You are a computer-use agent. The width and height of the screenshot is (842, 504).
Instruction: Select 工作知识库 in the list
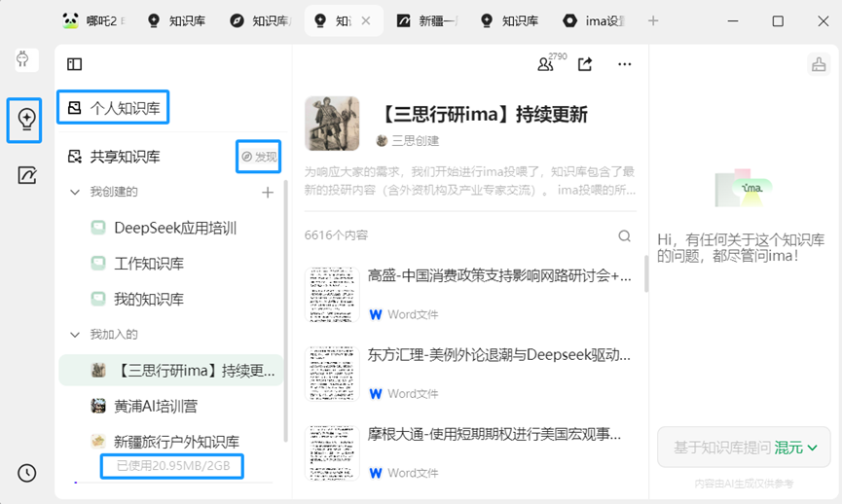[170, 264]
